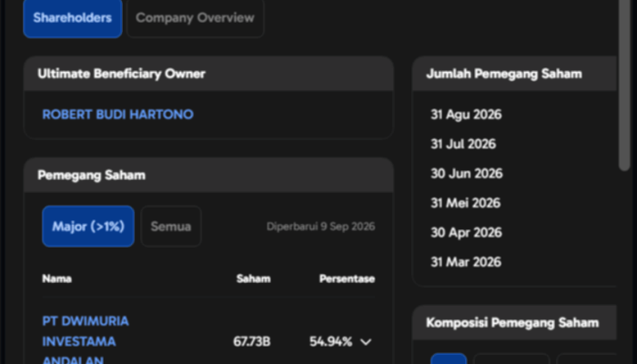Image resolution: width=637 pixels, height=364 pixels.
Task: Switch to the Shareholders tab
Action: click(73, 18)
